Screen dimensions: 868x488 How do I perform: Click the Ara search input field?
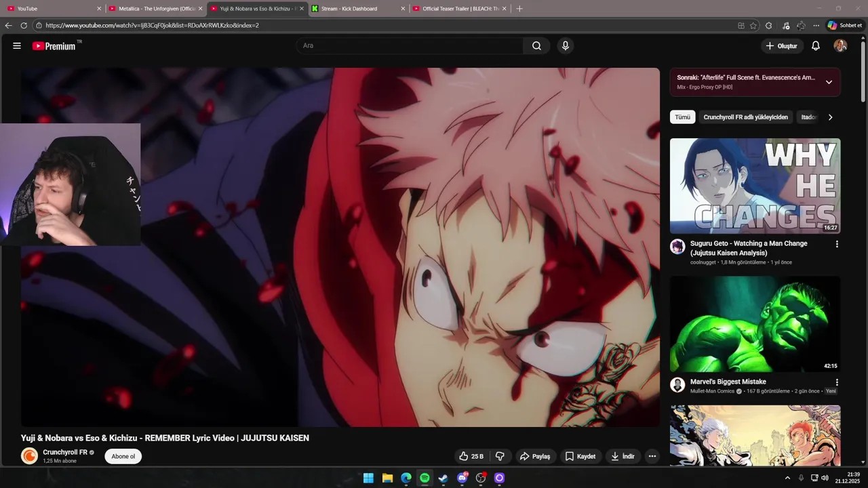pyautogui.click(x=410, y=45)
